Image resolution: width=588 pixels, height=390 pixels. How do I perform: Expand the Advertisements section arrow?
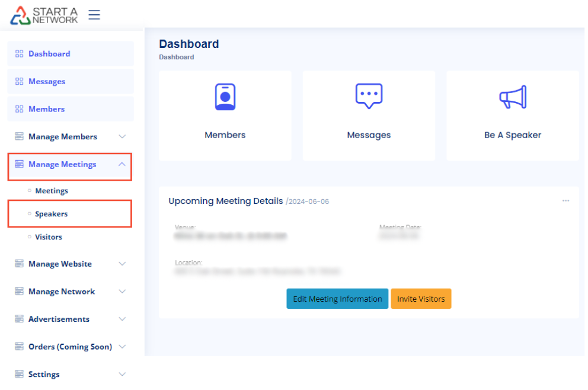click(122, 319)
